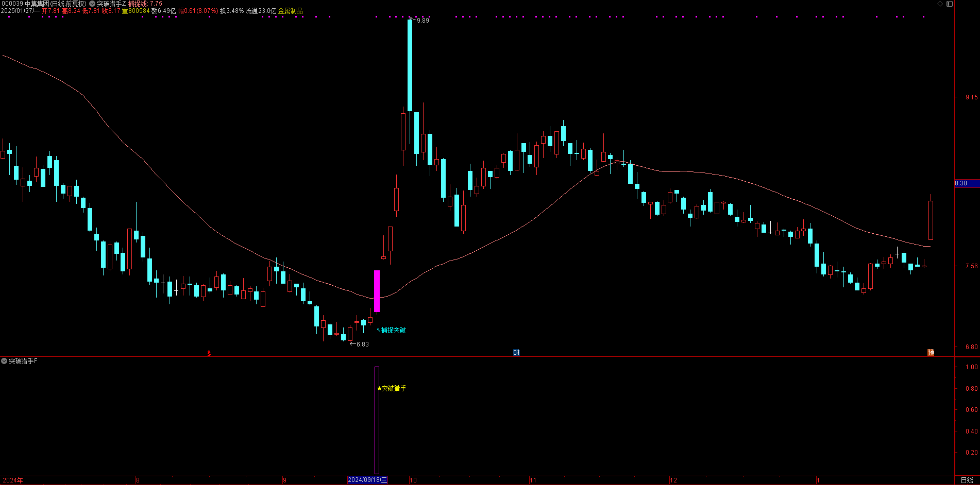Click the 0.20 sub-chart axis label
The width and height of the screenshot is (980, 485).
(x=972, y=453)
